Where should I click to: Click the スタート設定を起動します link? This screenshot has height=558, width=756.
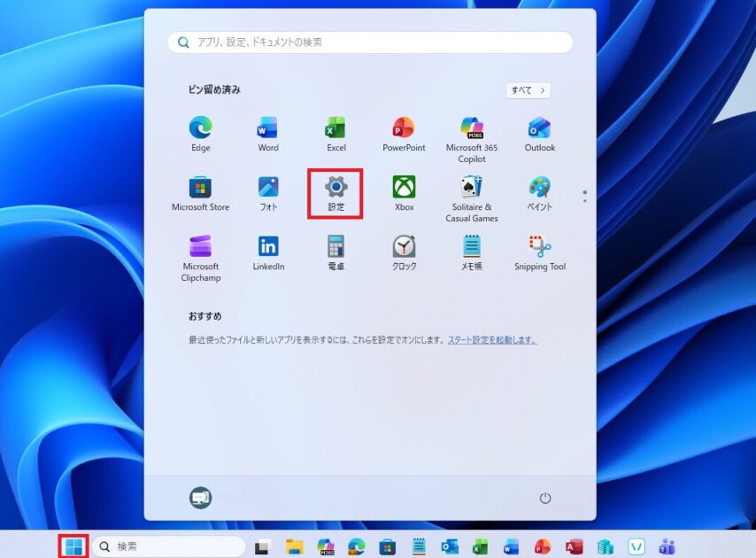[x=491, y=340]
